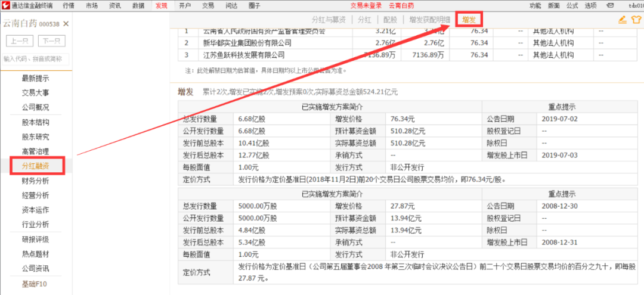Image resolution: width=644 pixels, height=295 pixels.
Task: Switch to 增发获配明细 tab
Action: click(429, 20)
